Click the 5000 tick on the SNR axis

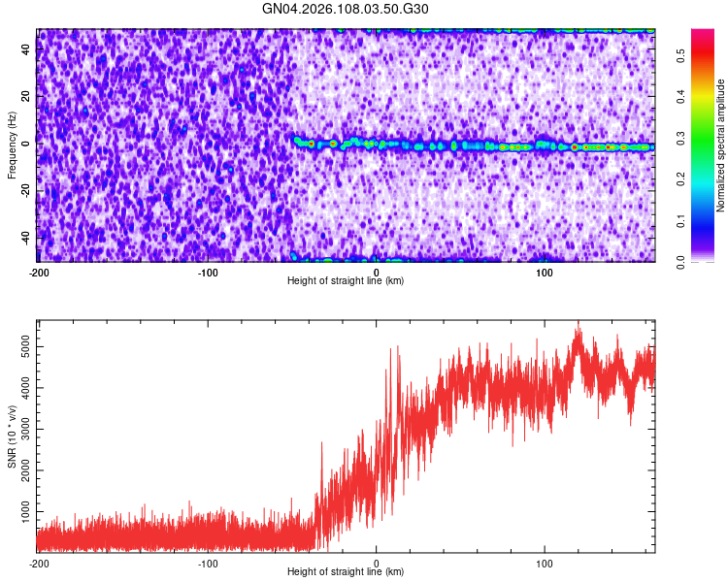(26, 346)
